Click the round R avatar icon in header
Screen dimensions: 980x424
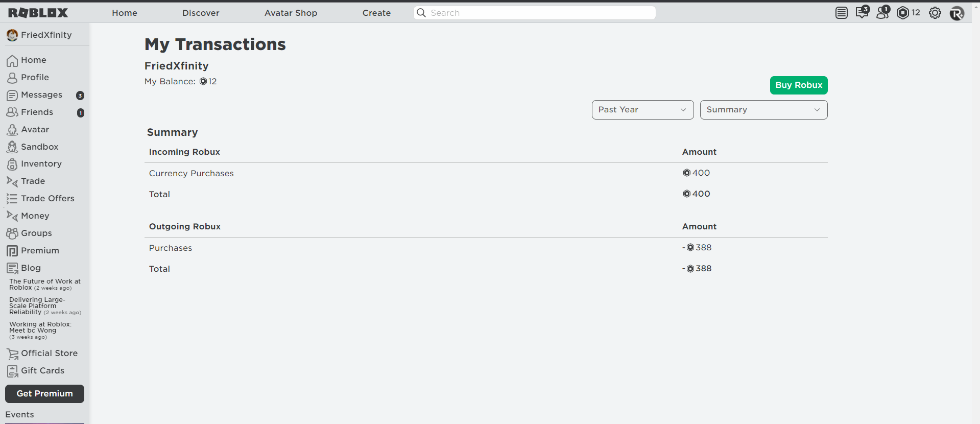coord(957,13)
